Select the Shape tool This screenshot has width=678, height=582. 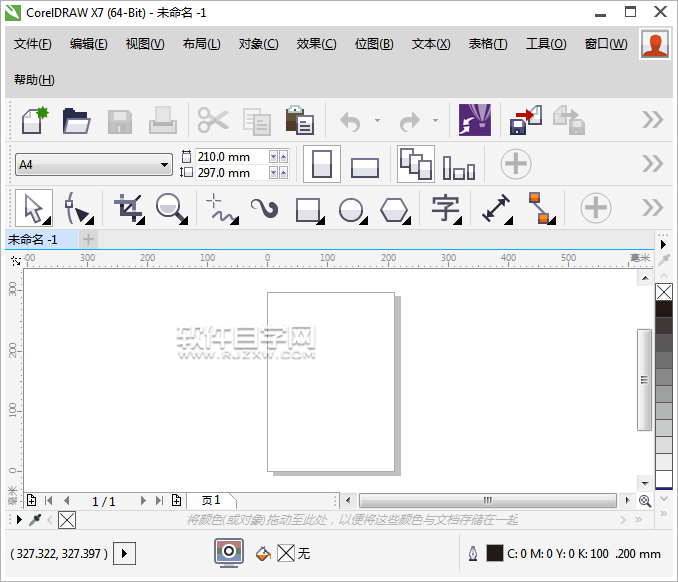click(x=78, y=208)
